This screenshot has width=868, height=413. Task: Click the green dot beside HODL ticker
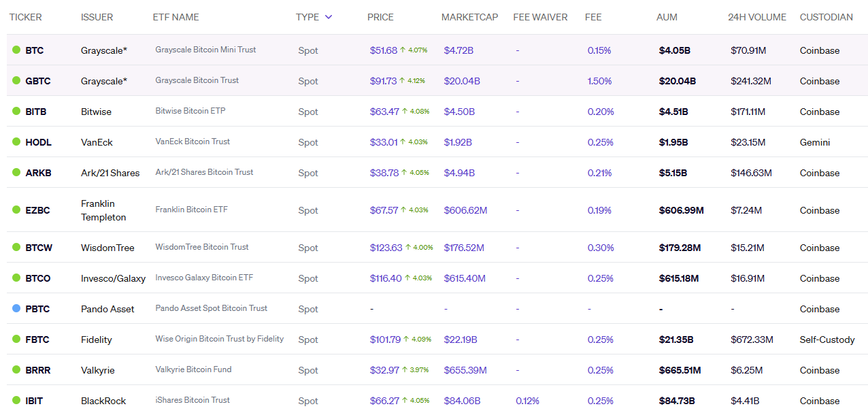tap(16, 142)
